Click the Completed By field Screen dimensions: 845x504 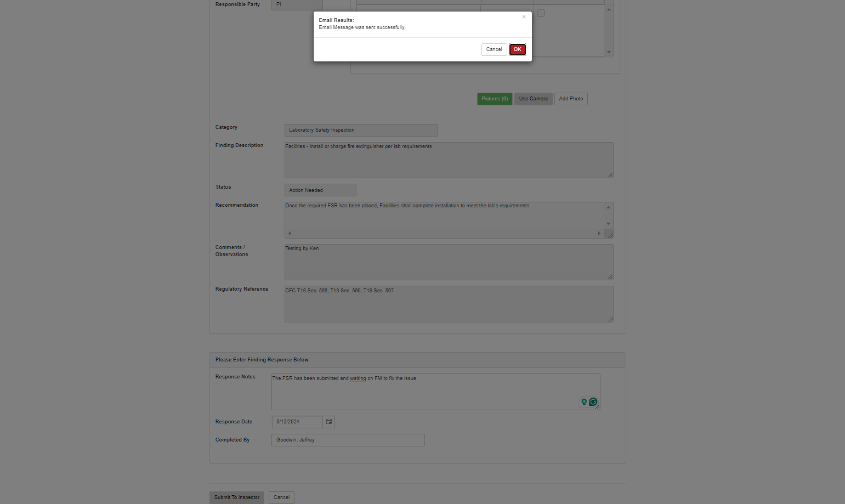click(348, 440)
